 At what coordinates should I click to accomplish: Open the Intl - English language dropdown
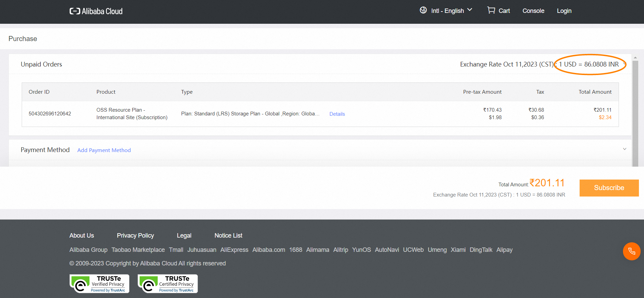coord(451,11)
